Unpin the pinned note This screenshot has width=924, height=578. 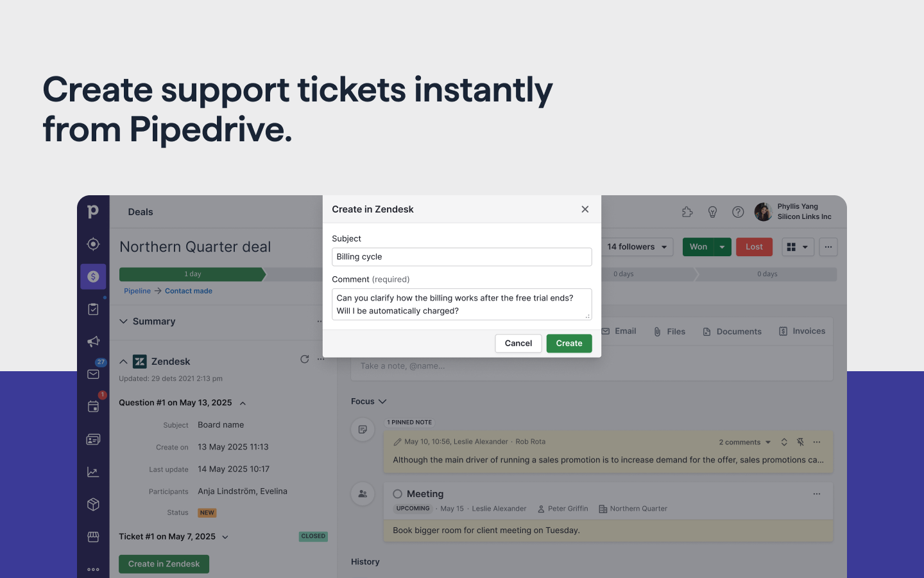pos(800,442)
